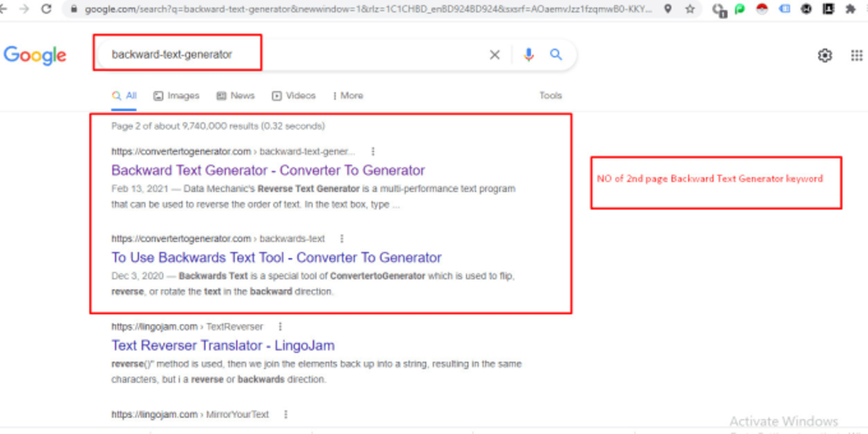Image resolution: width=868 pixels, height=434 pixels.
Task: Click the convertertogenerator.com backward-text-gener URL
Action: pos(233,152)
